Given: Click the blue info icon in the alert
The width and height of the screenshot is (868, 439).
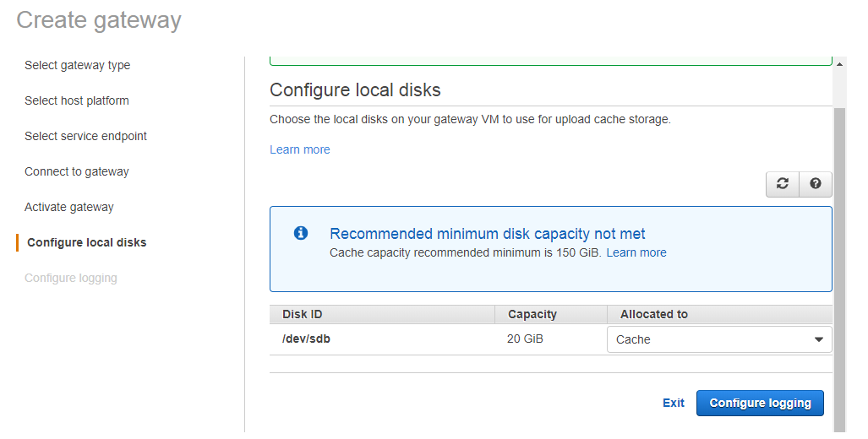Looking at the screenshot, I should click(301, 233).
